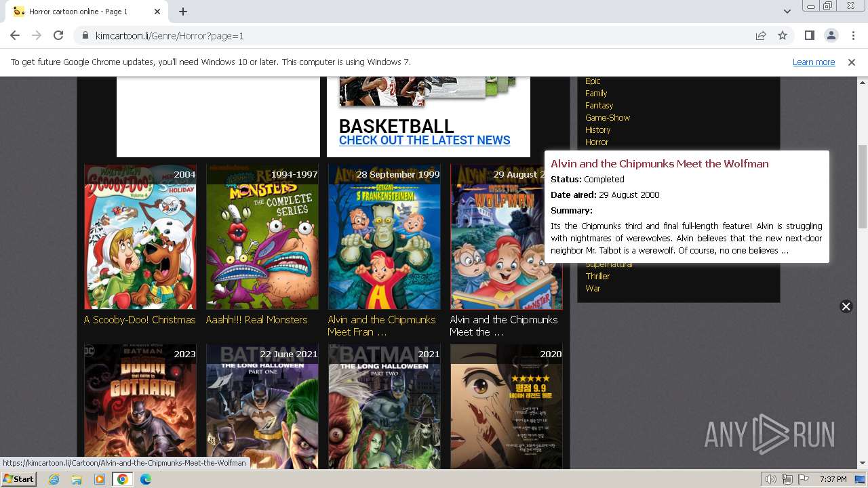Viewport: 868px width, 488px height.
Task: Bookmark this page with the star icon
Action: [x=783, y=35]
